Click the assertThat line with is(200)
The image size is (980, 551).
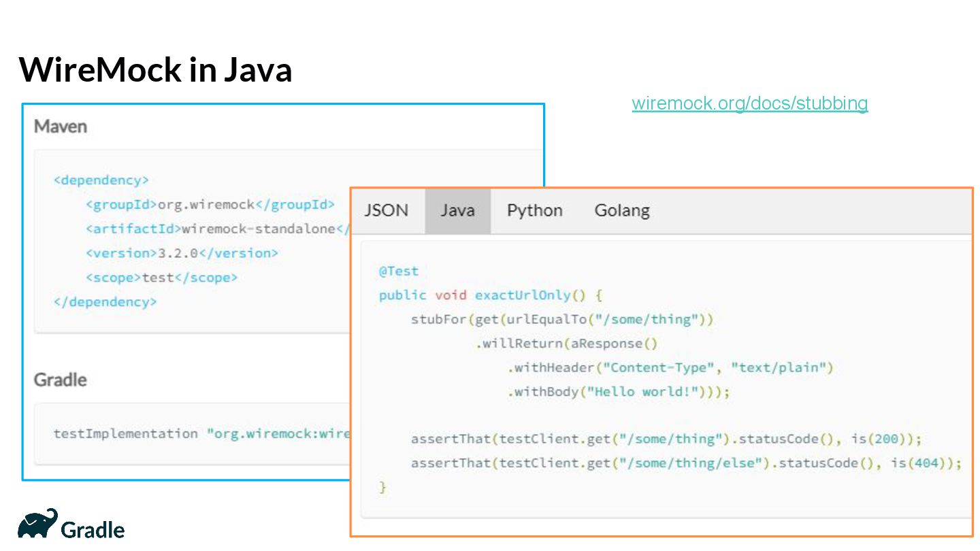(666, 439)
